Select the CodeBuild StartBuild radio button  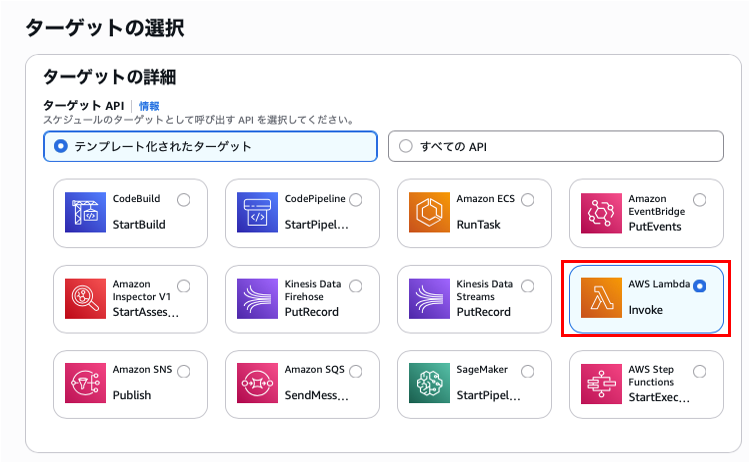[184, 199]
